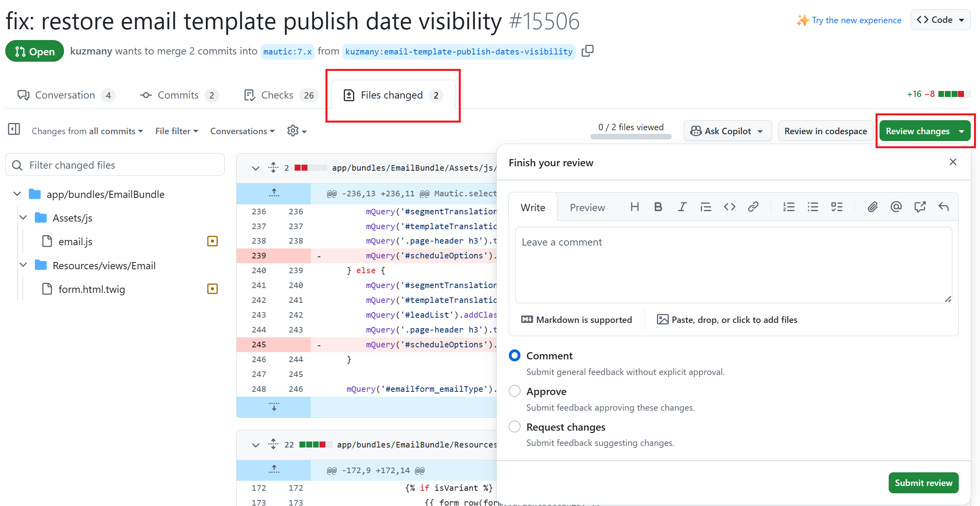Switch to the Conversation tab

click(x=65, y=95)
